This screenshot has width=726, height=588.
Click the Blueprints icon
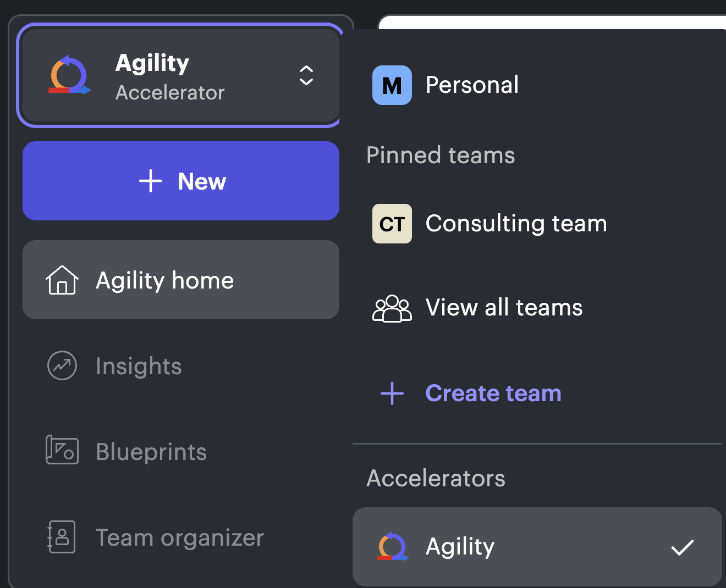tap(62, 451)
